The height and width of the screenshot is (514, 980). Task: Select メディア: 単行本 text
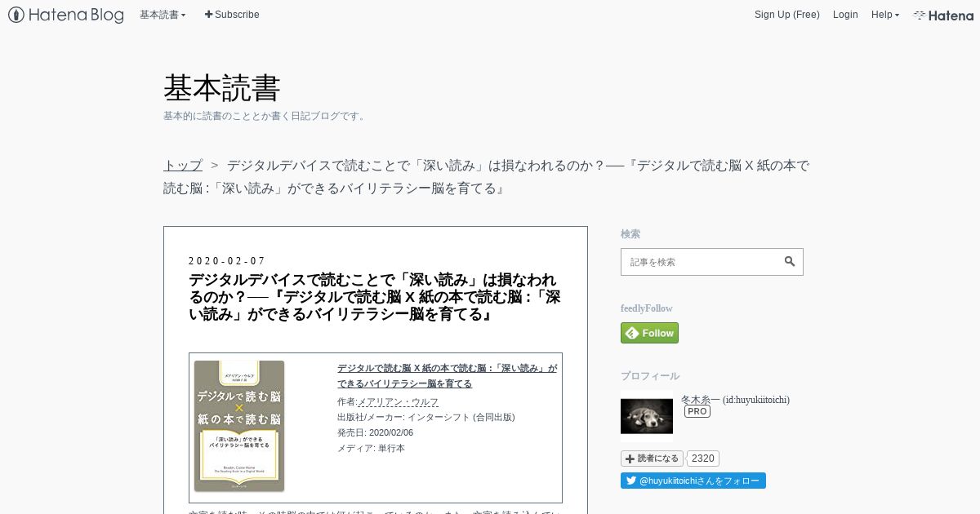[371, 448]
